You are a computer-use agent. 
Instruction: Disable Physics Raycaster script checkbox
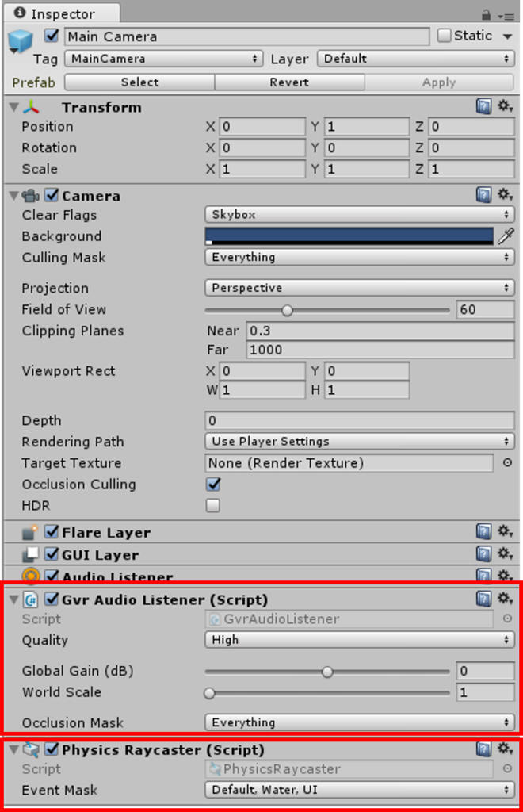coord(52,749)
